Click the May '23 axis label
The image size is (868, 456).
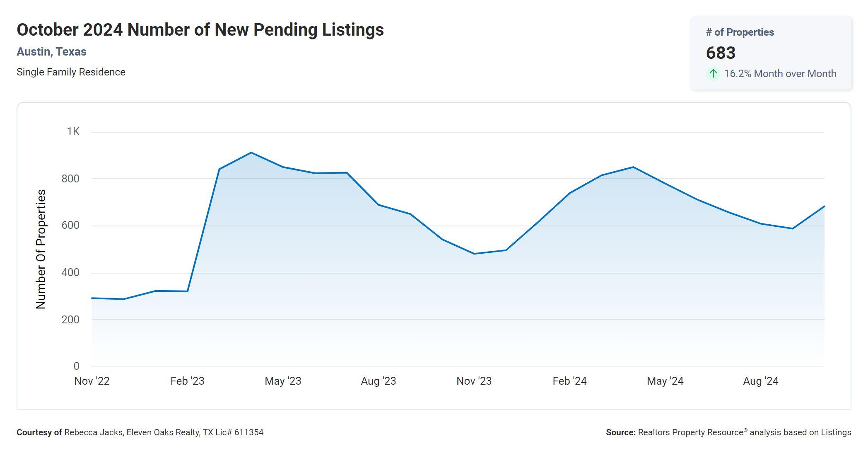tap(283, 381)
